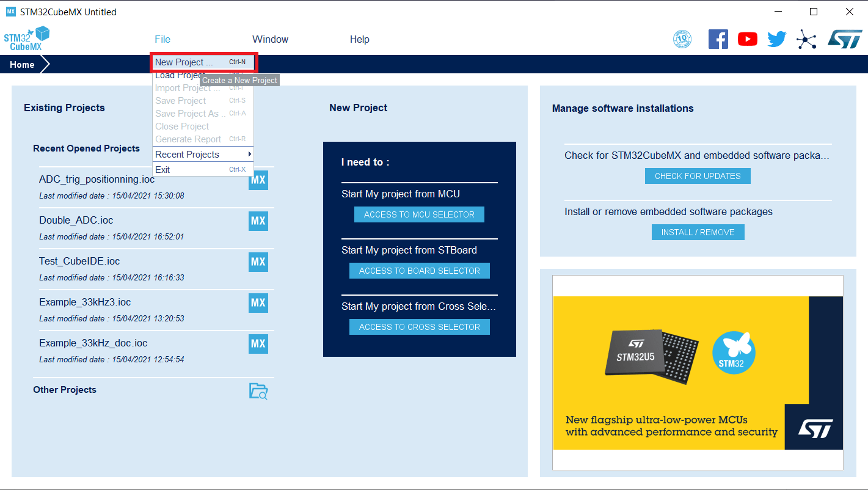Open Example_33kHz3.ioc via its MX icon

click(258, 303)
